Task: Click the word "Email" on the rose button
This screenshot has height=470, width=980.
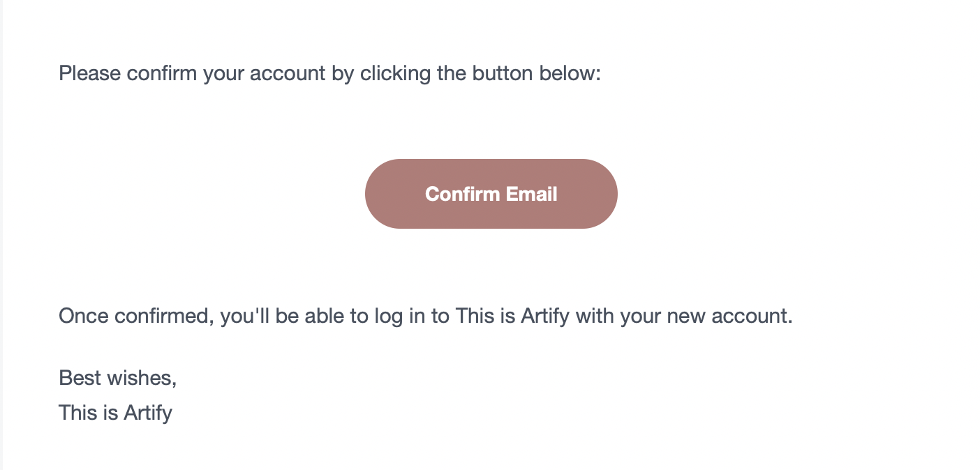Action: pos(531,194)
